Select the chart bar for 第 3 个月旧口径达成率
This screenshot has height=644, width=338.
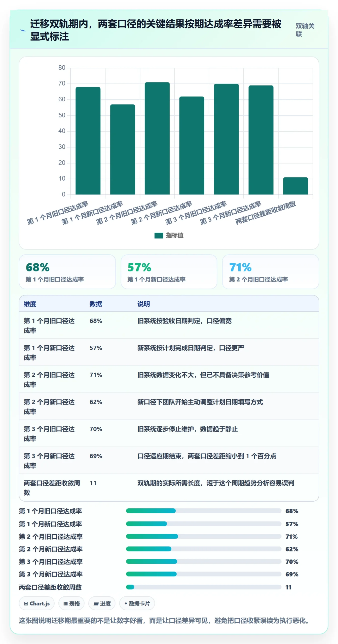coord(226,139)
